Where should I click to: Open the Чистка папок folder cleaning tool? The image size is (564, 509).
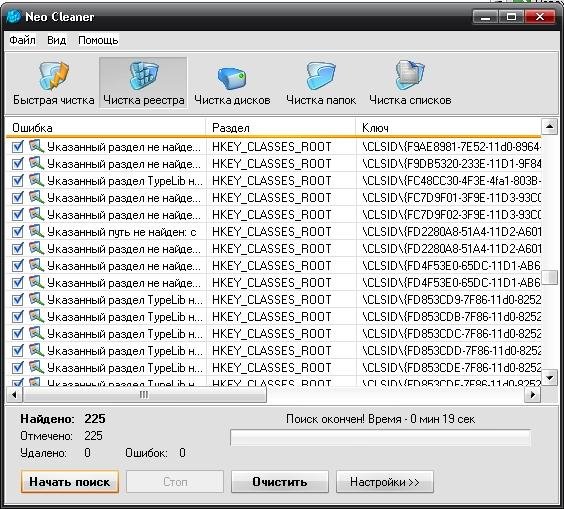coord(321,83)
